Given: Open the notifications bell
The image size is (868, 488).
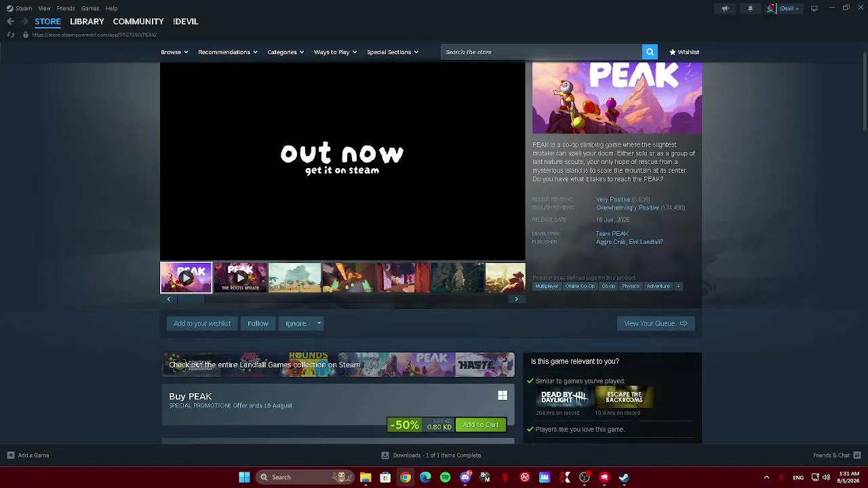Looking at the screenshot, I should coord(750,8).
